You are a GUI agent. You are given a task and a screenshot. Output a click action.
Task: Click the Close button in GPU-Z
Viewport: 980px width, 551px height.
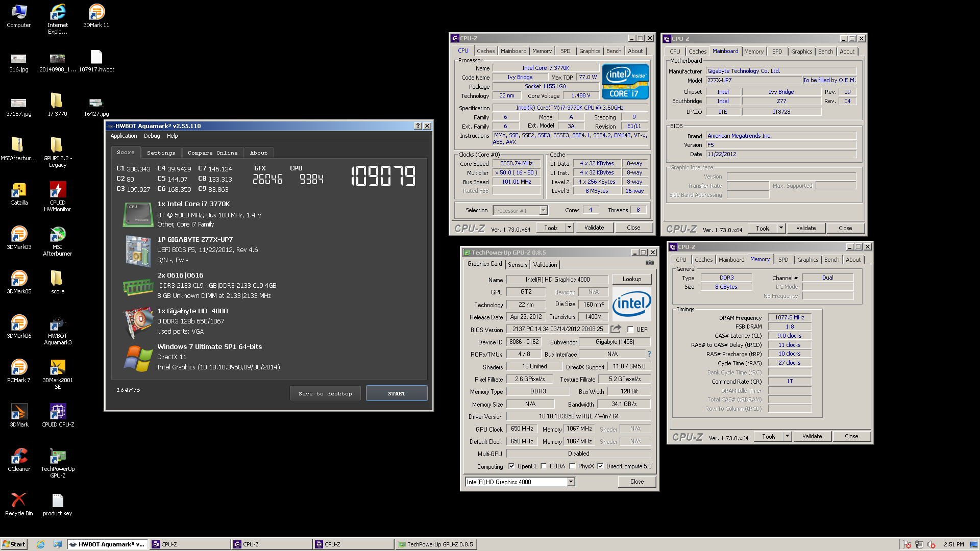636,482
